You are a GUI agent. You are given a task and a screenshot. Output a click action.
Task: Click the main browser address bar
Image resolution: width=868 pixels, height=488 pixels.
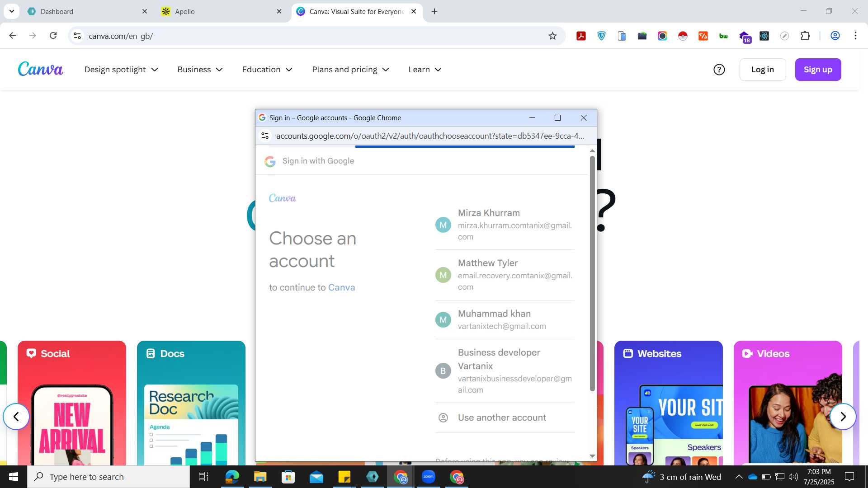pyautogui.click(x=316, y=36)
